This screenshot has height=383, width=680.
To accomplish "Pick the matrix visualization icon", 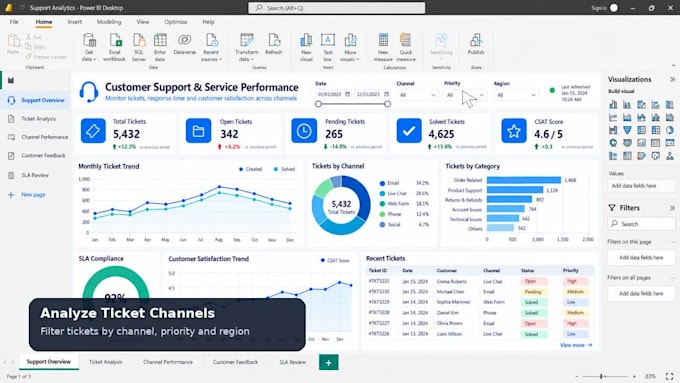I will pos(656,130).
